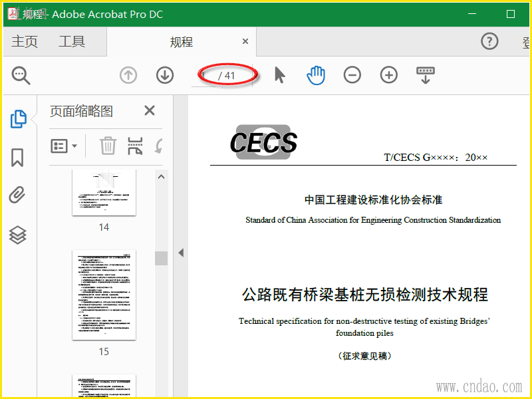
Task: Select page 15 thumbnail
Action: 104,295
